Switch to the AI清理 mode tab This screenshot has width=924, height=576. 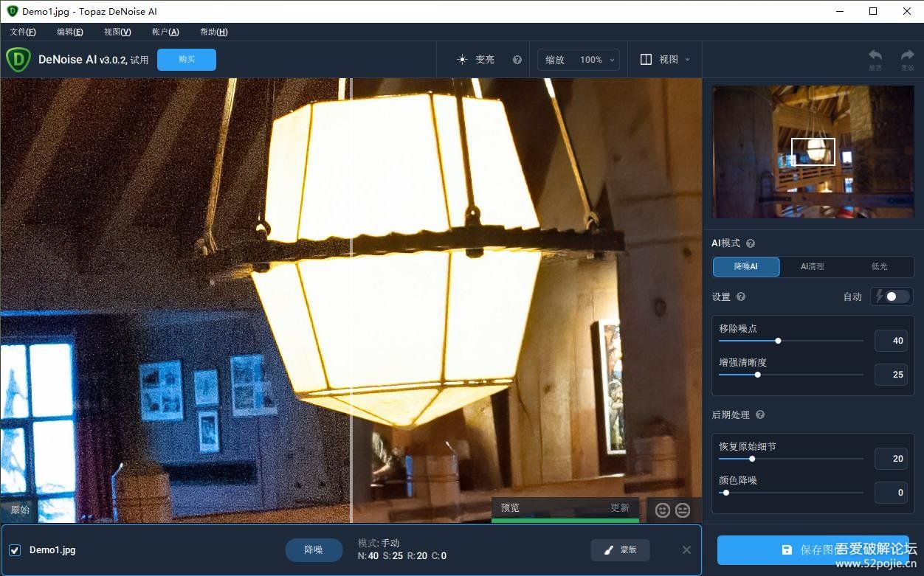pyautogui.click(x=812, y=267)
